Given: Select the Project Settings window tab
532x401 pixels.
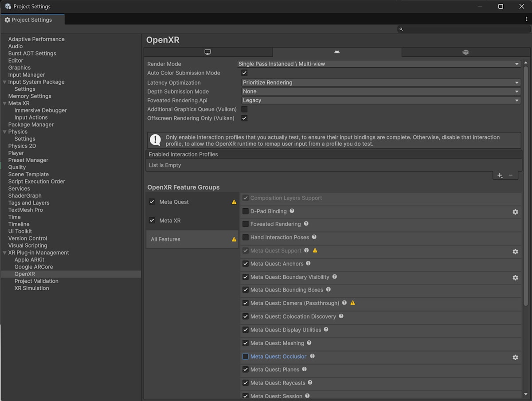Looking at the screenshot, I should click(32, 19).
